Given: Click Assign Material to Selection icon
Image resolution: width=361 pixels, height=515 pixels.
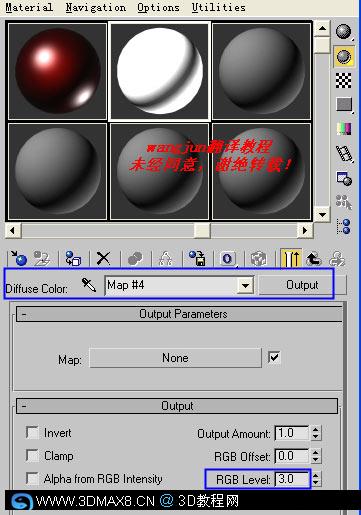Looking at the screenshot, I should [73, 259].
